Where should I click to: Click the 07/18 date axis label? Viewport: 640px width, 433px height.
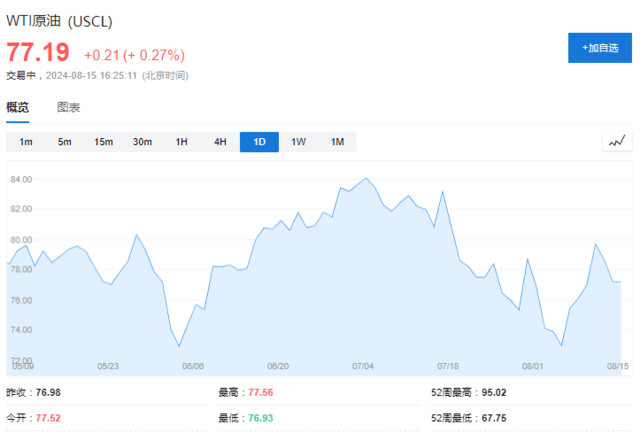(448, 366)
